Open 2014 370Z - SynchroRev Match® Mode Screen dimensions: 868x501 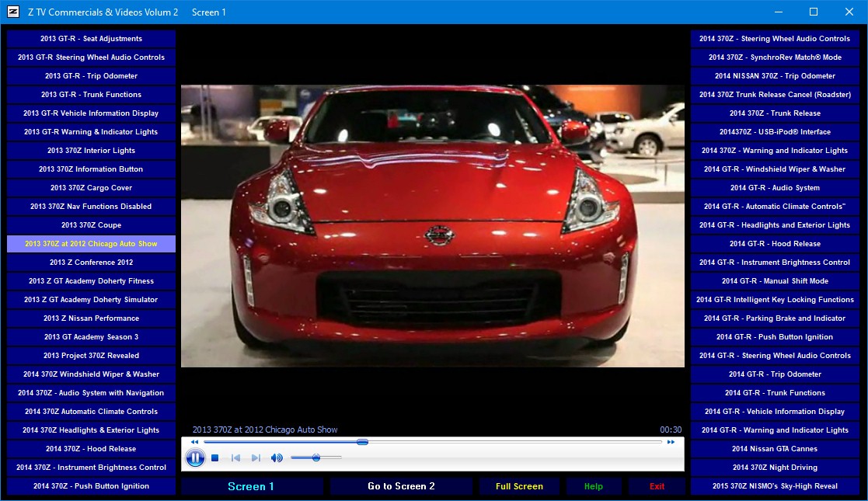[775, 57]
